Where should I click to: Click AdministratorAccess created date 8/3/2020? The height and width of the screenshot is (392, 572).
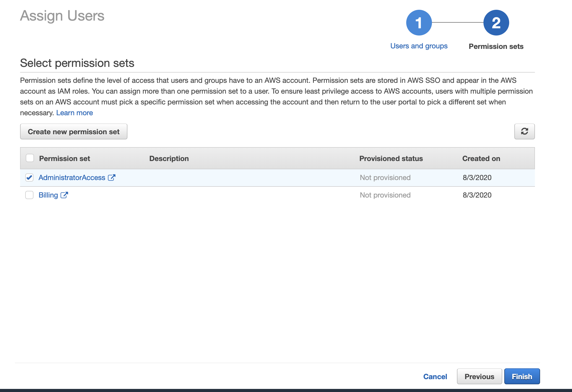(477, 177)
